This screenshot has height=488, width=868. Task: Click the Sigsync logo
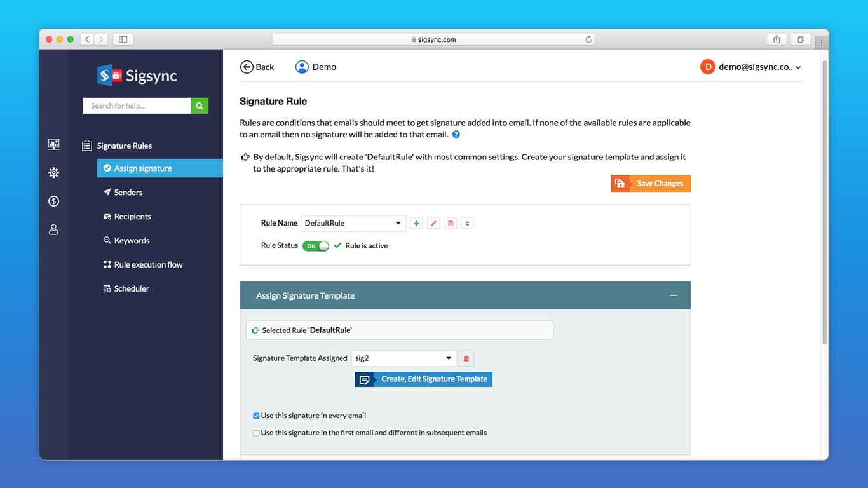pyautogui.click(x=137, y=76)
